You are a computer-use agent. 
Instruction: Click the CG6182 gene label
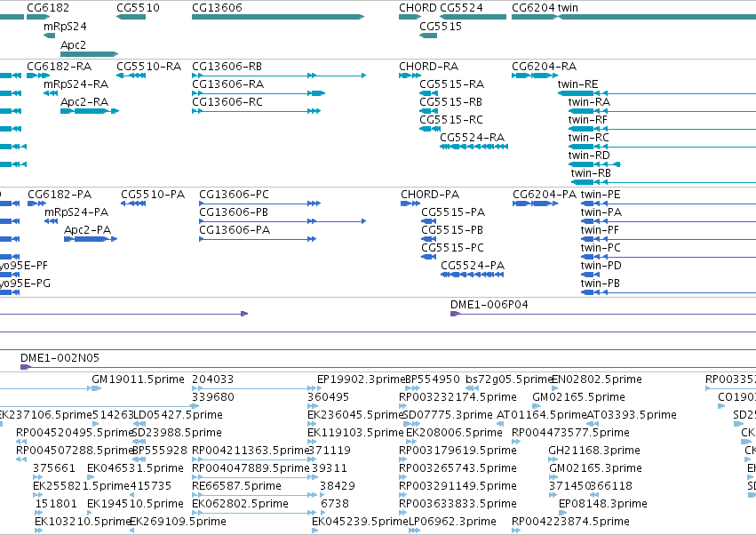(48, 8)
